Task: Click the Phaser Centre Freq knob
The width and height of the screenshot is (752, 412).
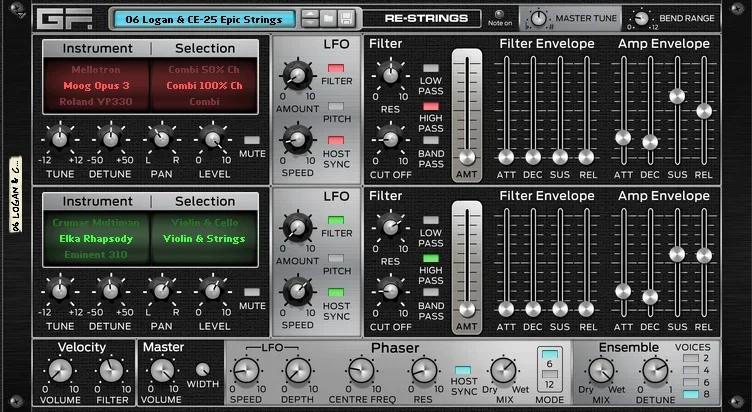Action: [x=361, y=371]
